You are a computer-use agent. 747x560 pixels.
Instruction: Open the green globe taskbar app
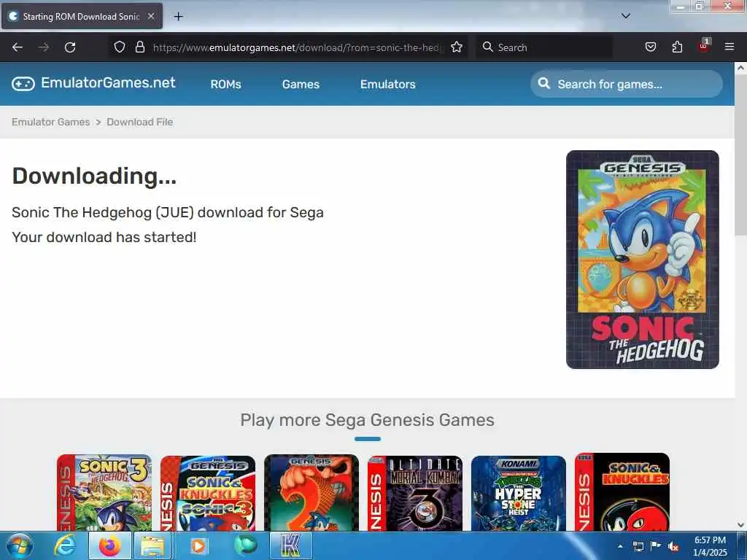click(x=245, y=546)
